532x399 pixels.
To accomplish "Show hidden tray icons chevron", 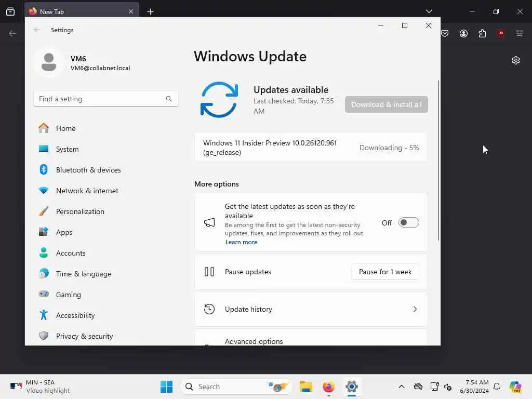I will 402,387.
